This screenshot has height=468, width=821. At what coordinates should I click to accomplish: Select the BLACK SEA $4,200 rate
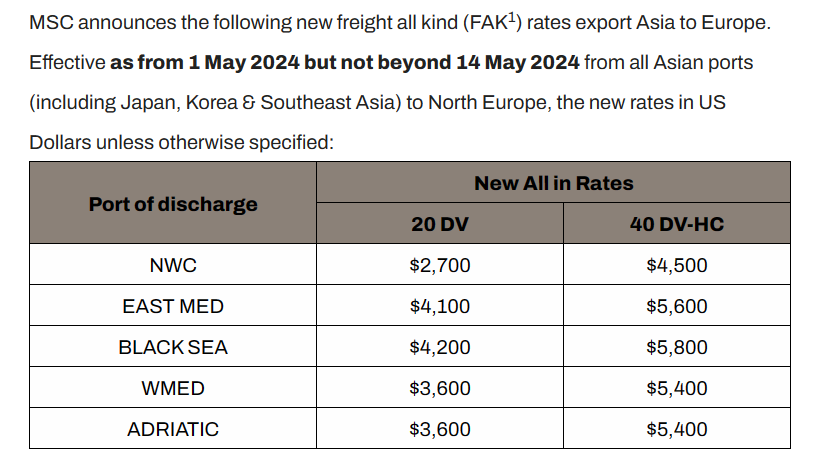440,347
